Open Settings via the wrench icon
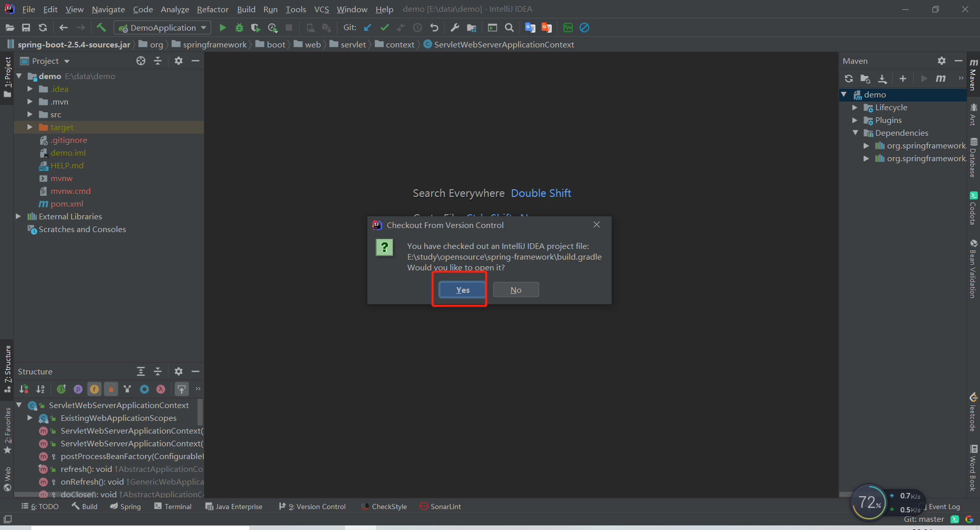 454,28
